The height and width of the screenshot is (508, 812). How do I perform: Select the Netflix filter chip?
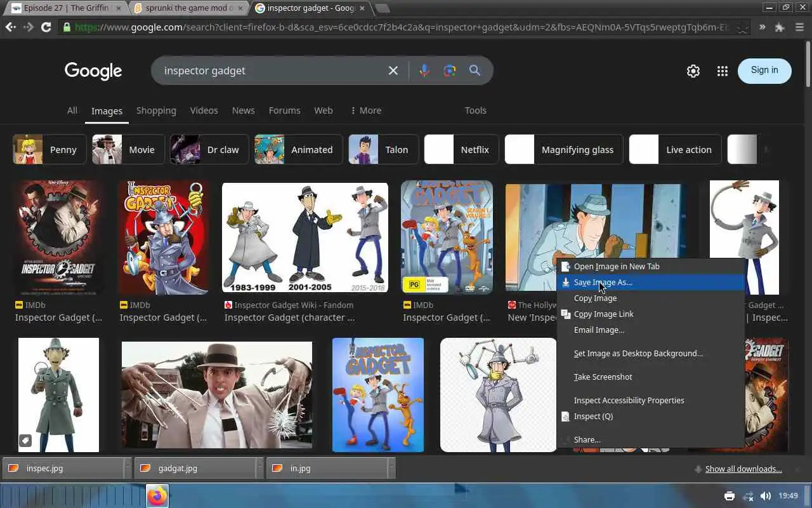pyautogui.click(x=461, y=149)
